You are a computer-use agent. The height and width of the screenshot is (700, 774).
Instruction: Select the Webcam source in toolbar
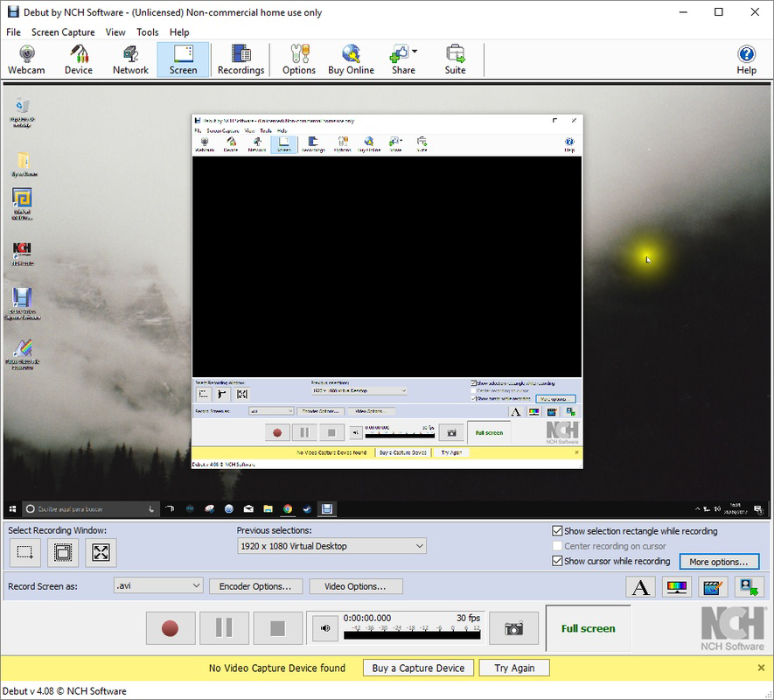[26, 59]
